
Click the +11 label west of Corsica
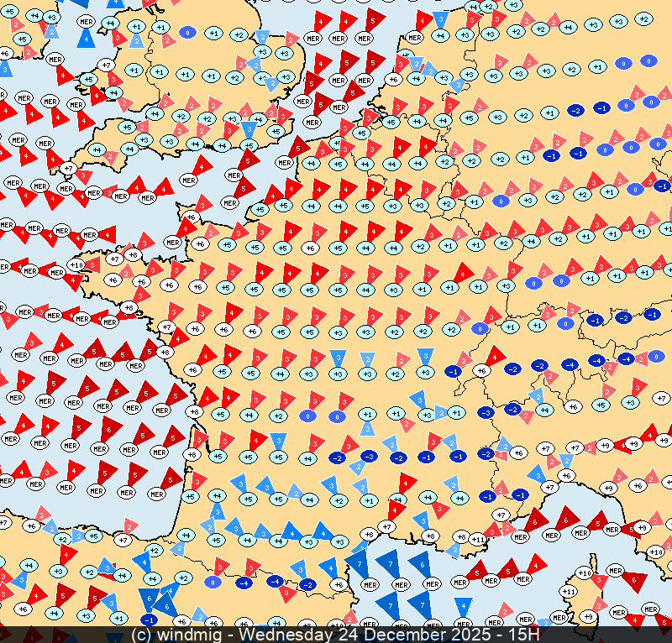coord(568,592)
